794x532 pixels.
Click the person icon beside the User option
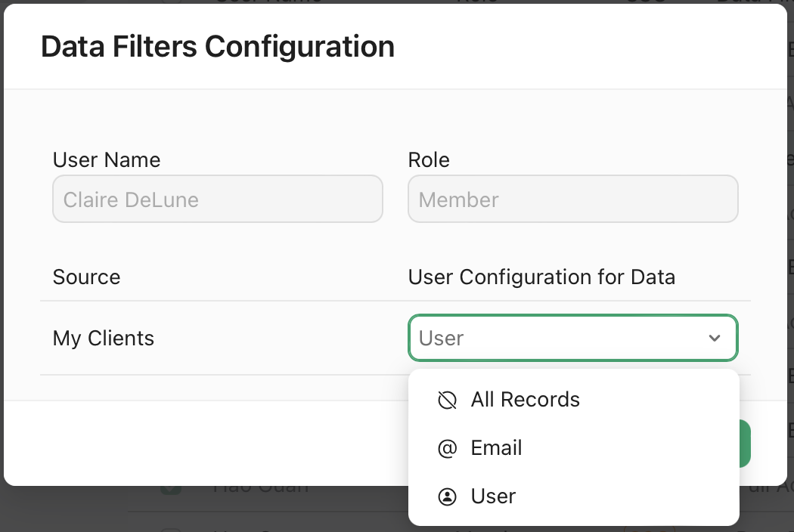click(447, 496)
